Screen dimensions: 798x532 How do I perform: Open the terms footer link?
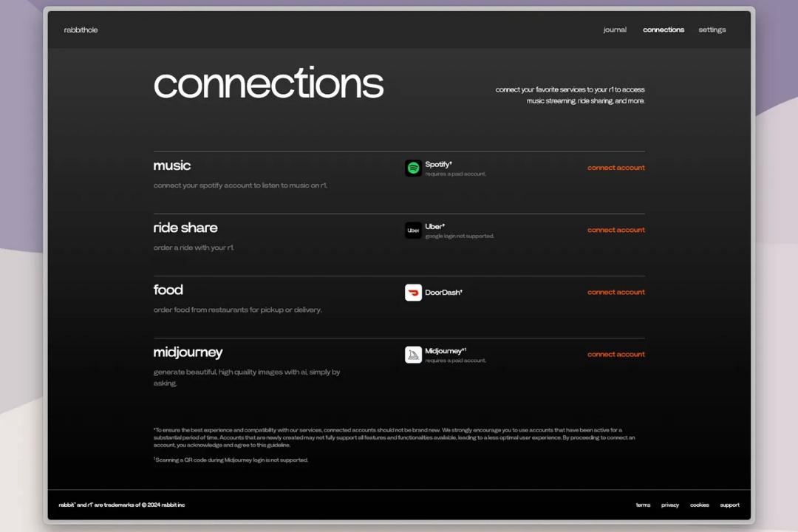(643, 505)
